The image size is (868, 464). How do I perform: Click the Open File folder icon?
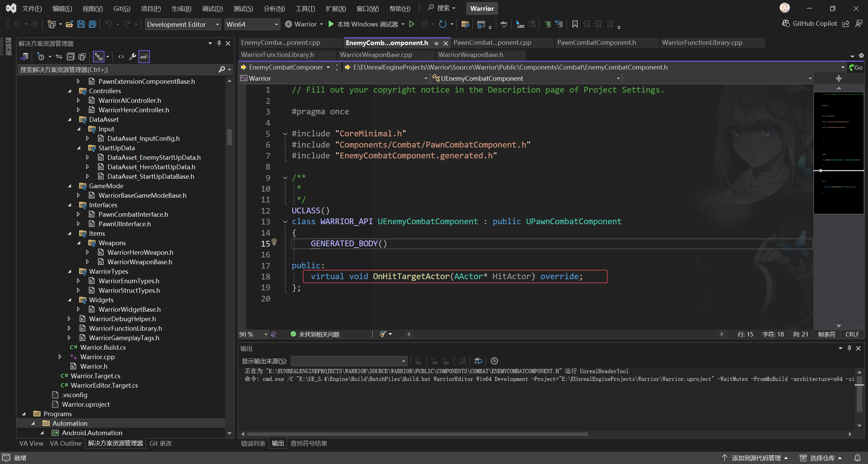pos(70,24)
